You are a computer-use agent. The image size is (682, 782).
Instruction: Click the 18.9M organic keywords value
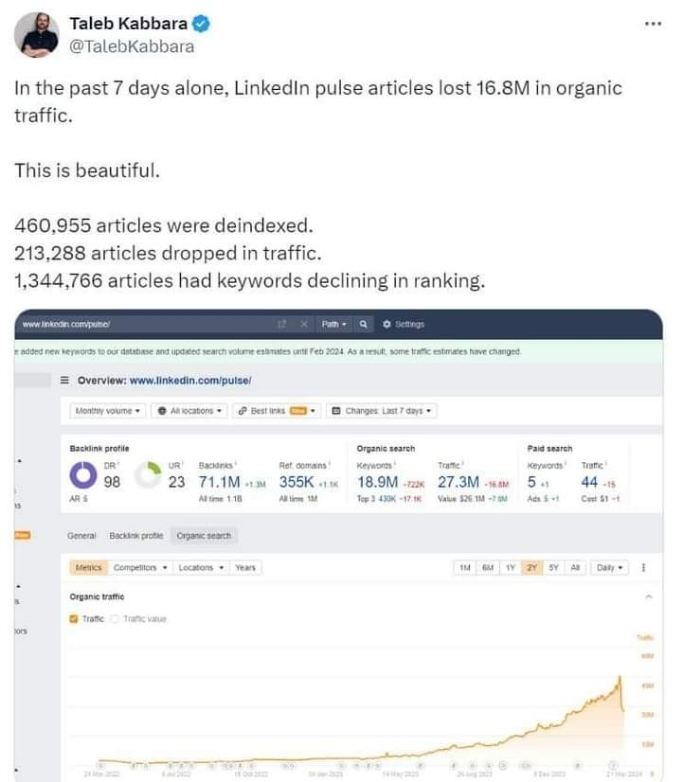click(377, 482)
